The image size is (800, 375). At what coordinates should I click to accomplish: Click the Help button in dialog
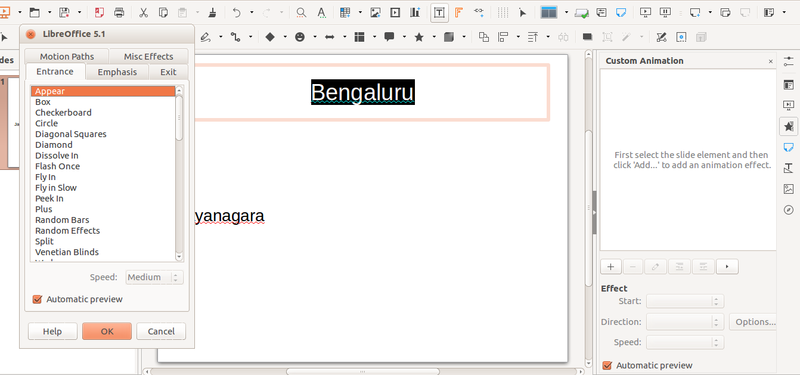pyautogui.click(x=52, y=331)
